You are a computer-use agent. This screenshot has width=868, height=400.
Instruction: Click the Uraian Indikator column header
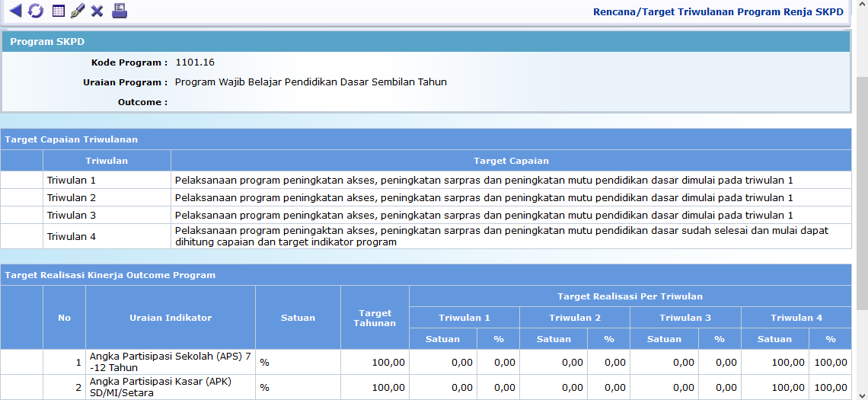point(171,318)
